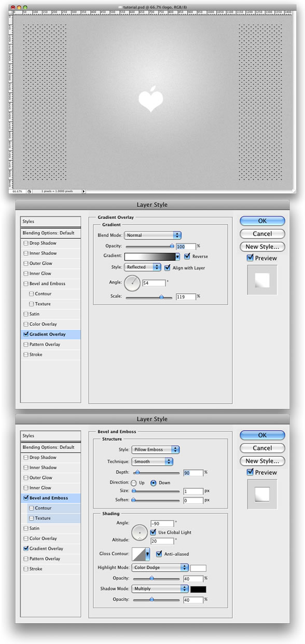Click the Bevel shading angle dial
The height and width of the screenshot is (644, 305).
140,532
